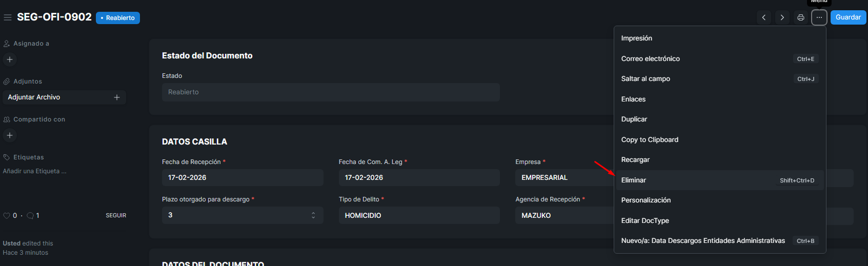Open the comments bubble icon

[x=30, y=216]
